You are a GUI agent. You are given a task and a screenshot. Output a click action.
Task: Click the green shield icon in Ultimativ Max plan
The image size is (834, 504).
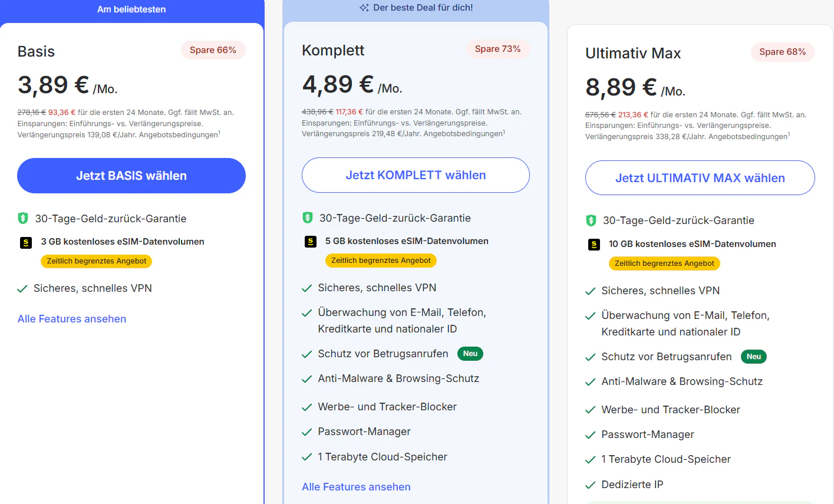pos(591,220)
